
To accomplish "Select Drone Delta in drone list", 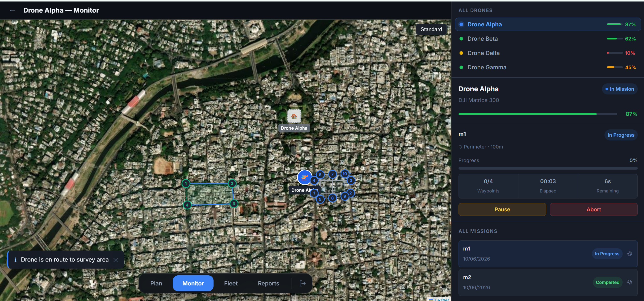I will point(548,53).
